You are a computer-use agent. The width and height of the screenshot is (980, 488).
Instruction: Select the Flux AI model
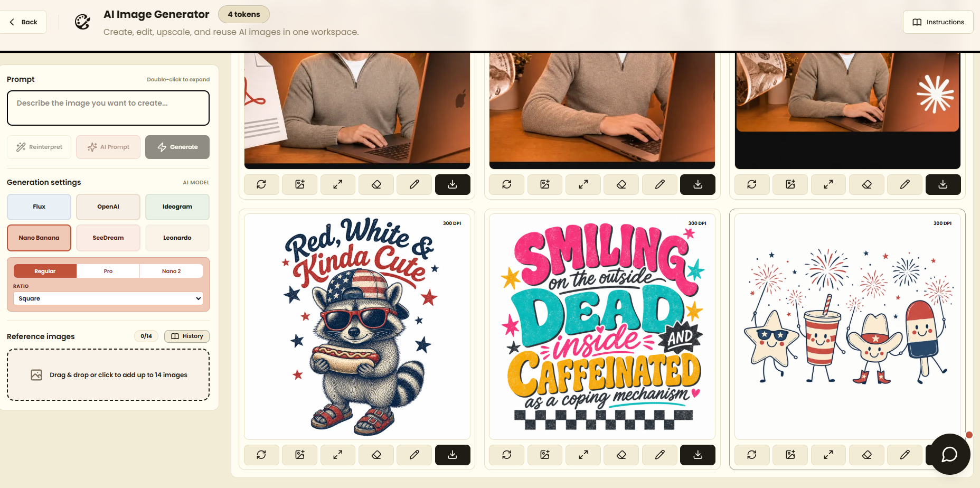tap(39, 207)
